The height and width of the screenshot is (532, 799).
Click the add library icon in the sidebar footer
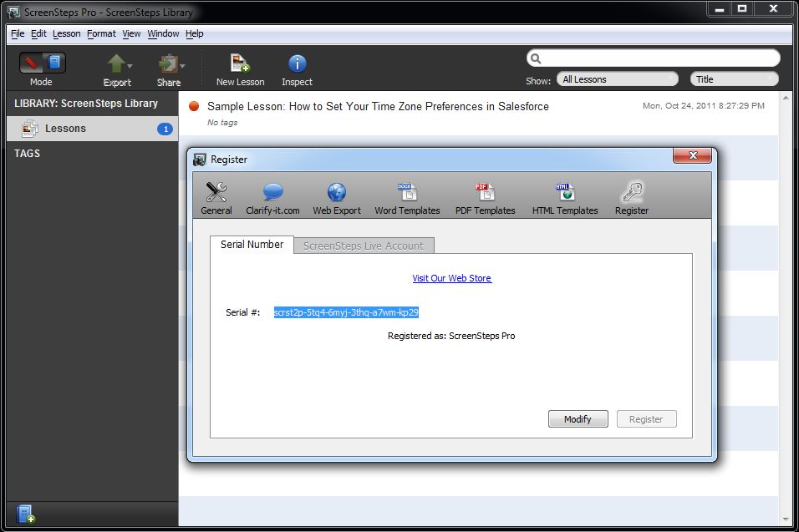(25, 514)
